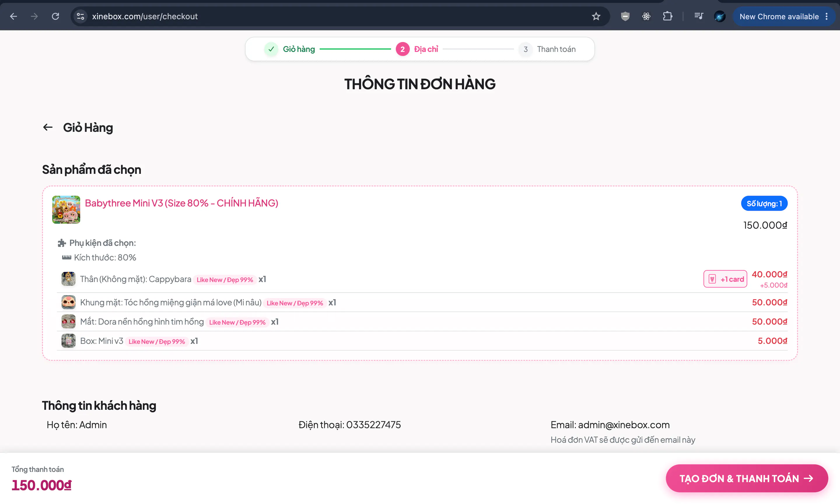Click the Mắt Dora accessory thumbnail
Image resolution: width=840 pixels, height=504 pixels.
pyautogui.click(x=68, y=322)
